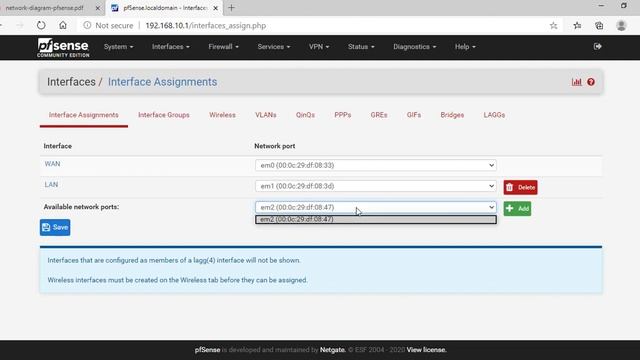
Task: Click the pfSense Community Edition logo
Action: [63, 47]
